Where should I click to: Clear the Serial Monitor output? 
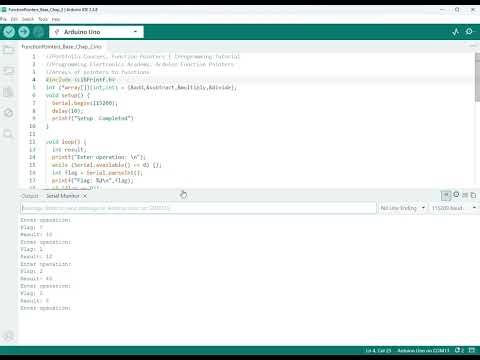465,195
